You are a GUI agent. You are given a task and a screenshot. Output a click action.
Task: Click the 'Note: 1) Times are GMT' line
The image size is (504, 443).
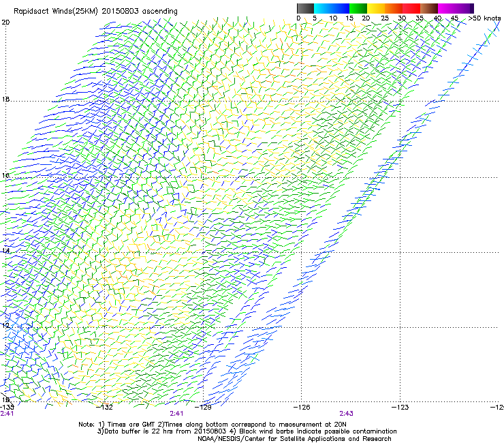[x=212, y=425]
